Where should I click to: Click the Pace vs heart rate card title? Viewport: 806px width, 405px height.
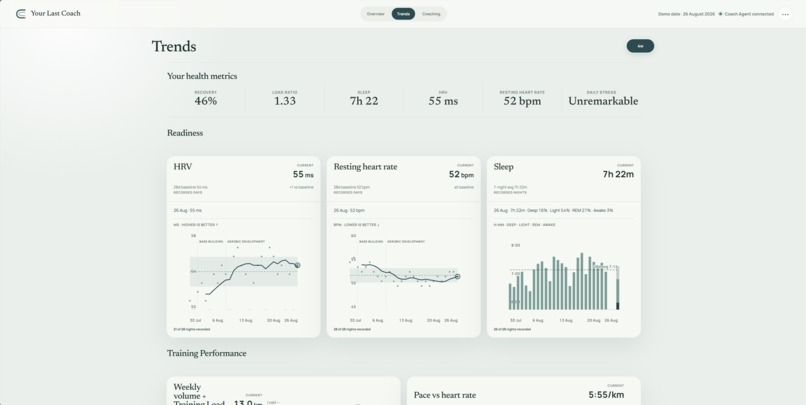[x=445, y=395]
